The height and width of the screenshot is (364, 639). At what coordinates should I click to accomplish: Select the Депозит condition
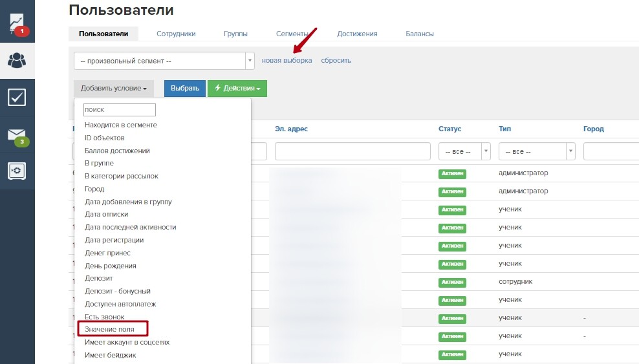click(98, 278)
